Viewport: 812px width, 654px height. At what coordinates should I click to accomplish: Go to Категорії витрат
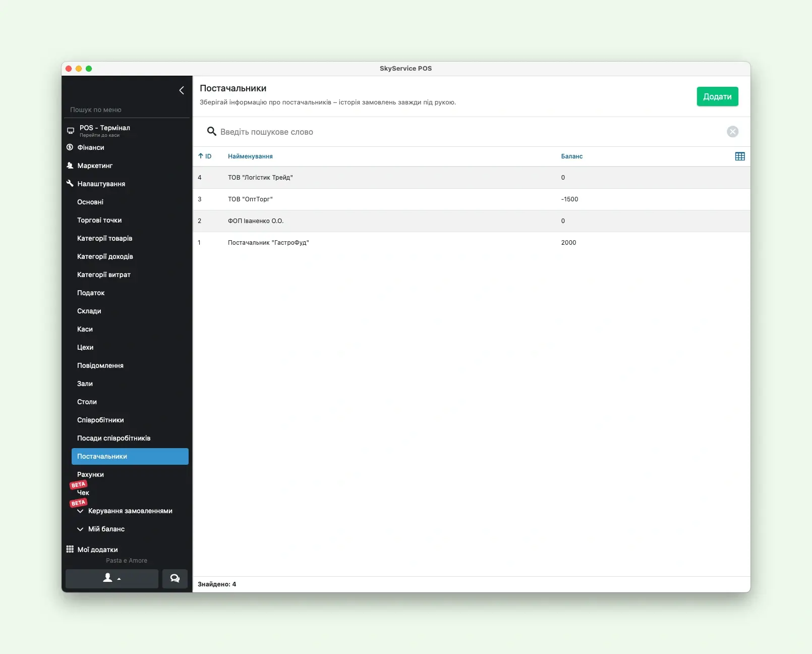point(104,275)
